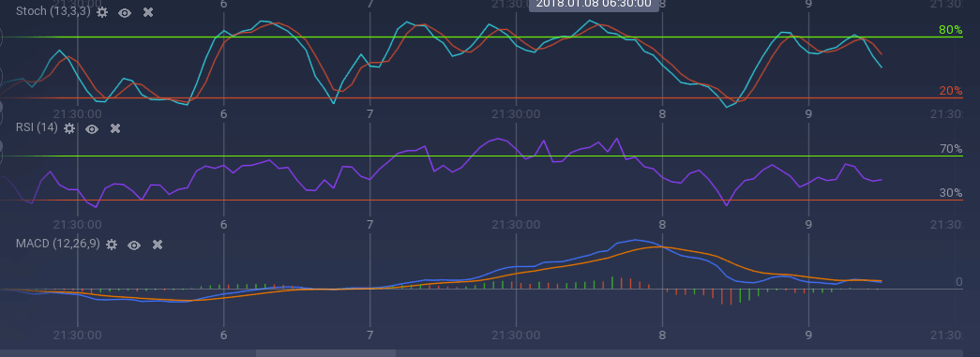Viewport: 980px width, 357px height.
Task: Toggle RSI indicator visibility eye
Action: pyautogui.click(x=92, y=128)
